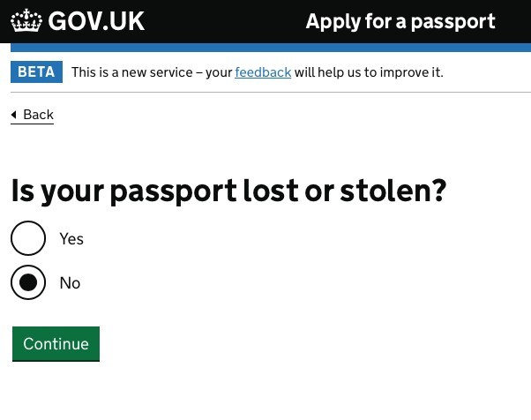Go back using the Back link
Viewport: 531px width, 420px height.
point(38,115)
